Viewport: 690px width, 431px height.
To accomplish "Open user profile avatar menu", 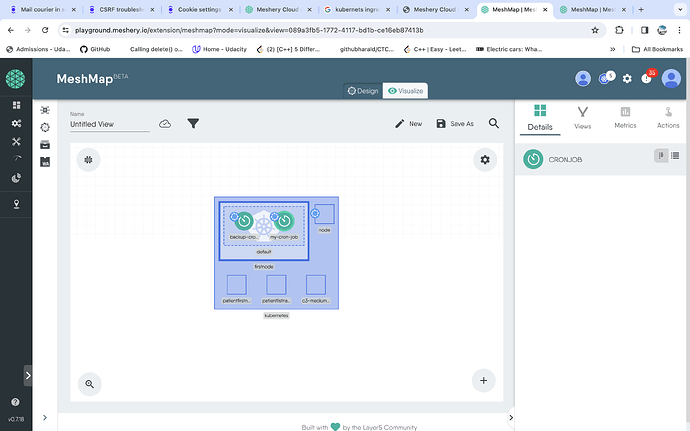I will point(671,78).
